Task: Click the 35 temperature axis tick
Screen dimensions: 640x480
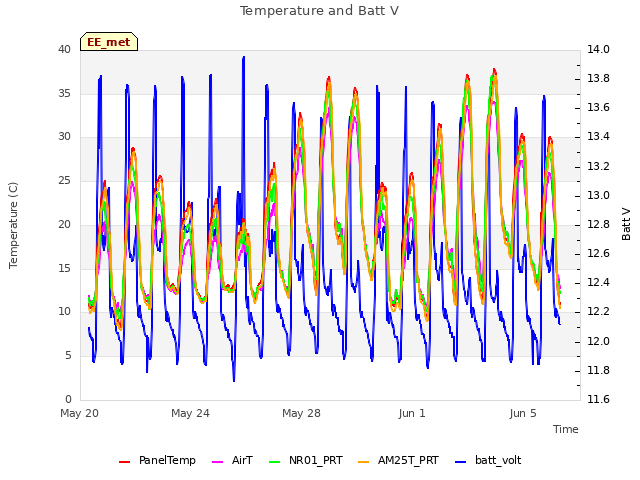Action: coord(64,93)
